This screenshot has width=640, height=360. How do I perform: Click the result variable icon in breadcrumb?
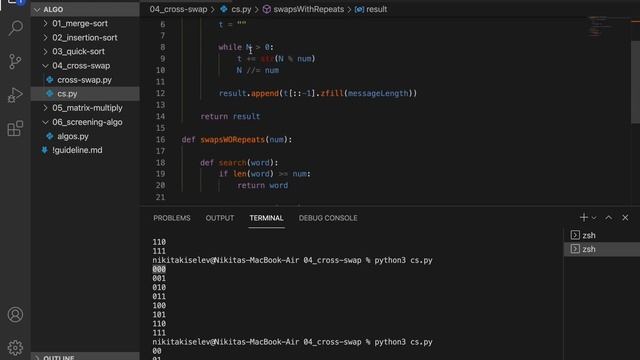click(359, 9)
